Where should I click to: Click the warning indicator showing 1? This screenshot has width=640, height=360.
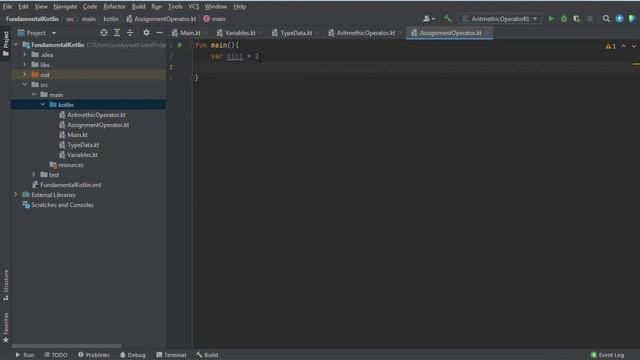[x=611, y=46]
